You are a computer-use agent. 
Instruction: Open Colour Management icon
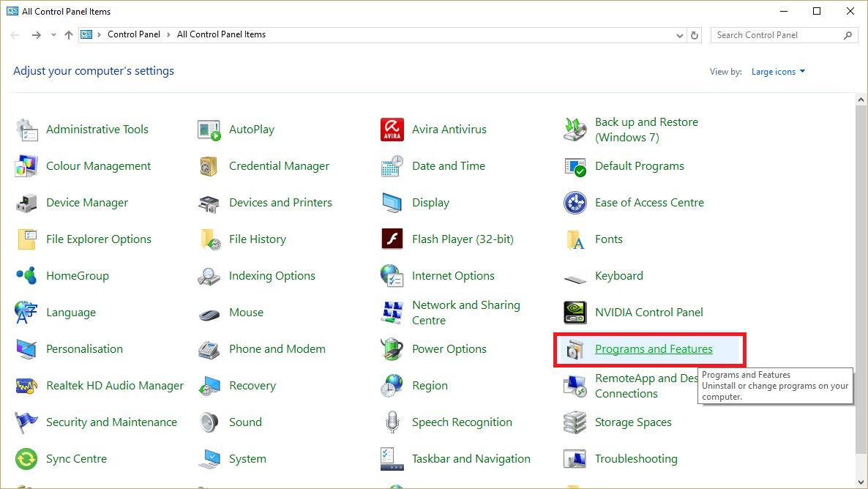pos(26,166)
